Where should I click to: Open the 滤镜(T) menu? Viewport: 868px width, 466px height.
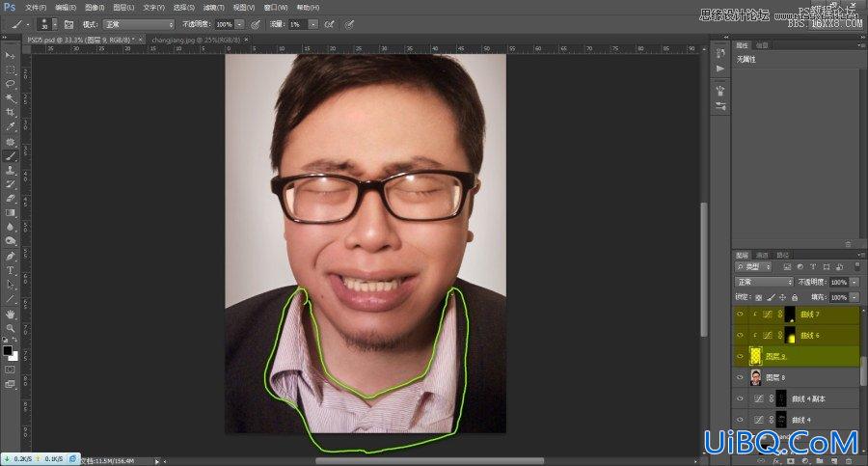[213, 7]
